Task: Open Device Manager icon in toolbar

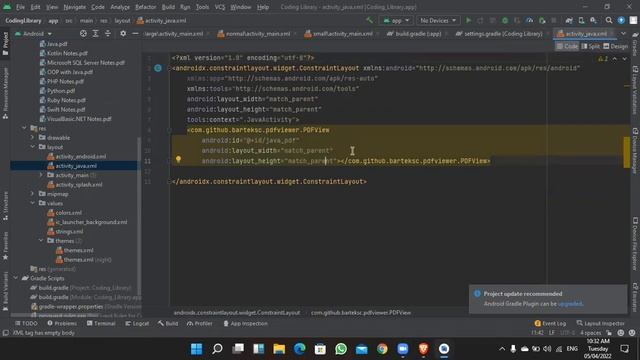Action: point(581,20)
